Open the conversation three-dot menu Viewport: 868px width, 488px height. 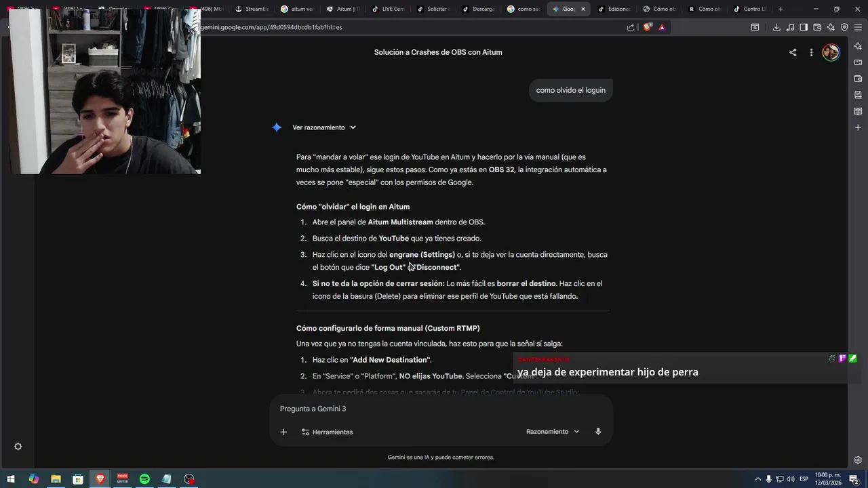click(811, 52)
